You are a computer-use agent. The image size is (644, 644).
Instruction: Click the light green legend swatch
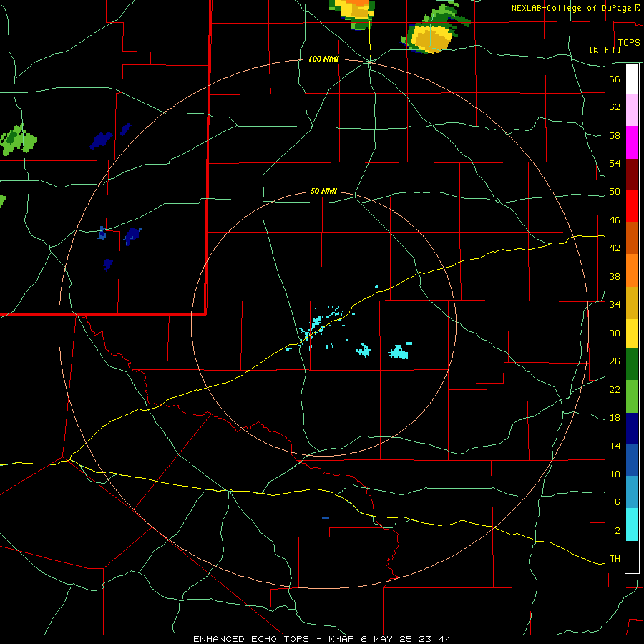632,396
